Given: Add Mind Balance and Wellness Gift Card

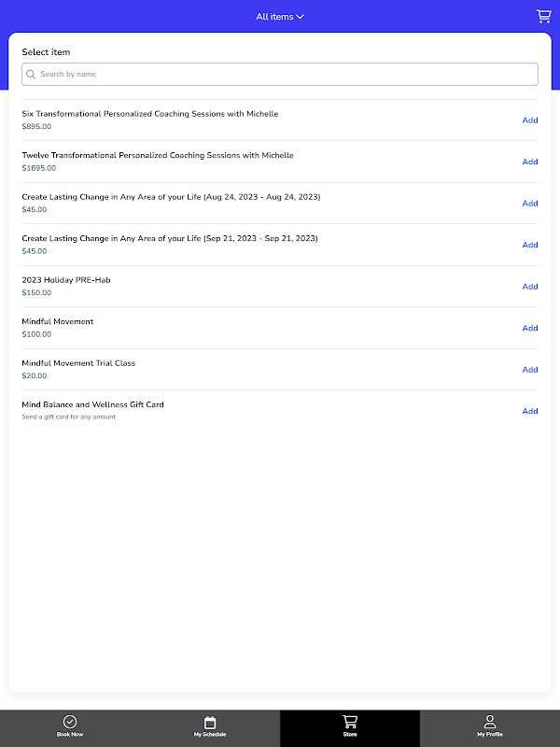Looking at the screenshot, I should [530, 411].
